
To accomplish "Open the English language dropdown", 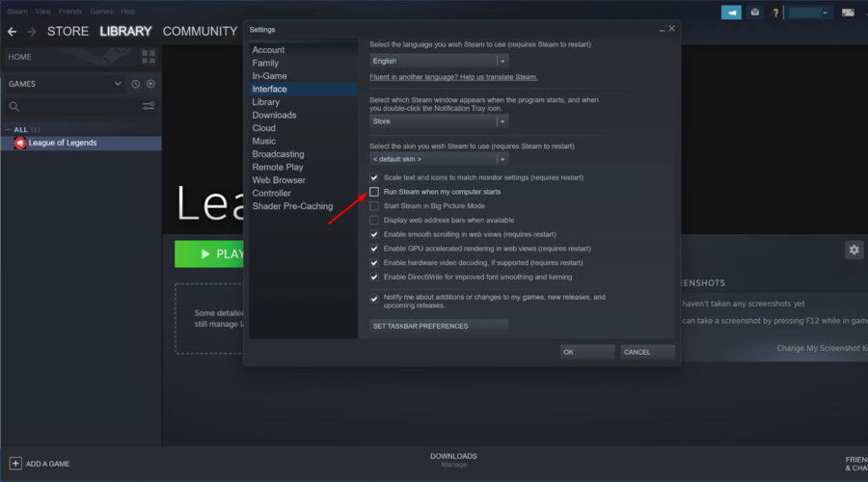I will coord(439,61).
